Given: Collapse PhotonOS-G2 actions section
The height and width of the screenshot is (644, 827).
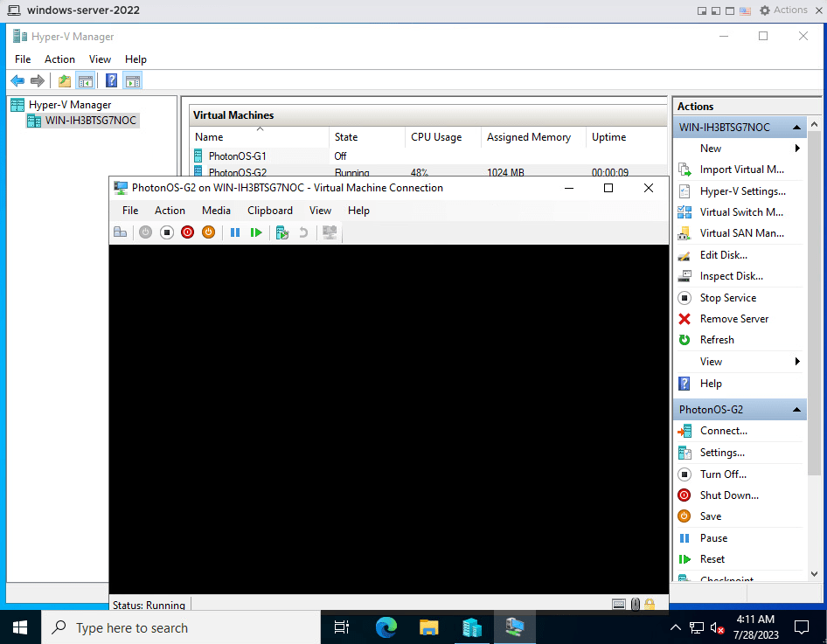Looking at the screenshot, I should (x=796, y=410).
